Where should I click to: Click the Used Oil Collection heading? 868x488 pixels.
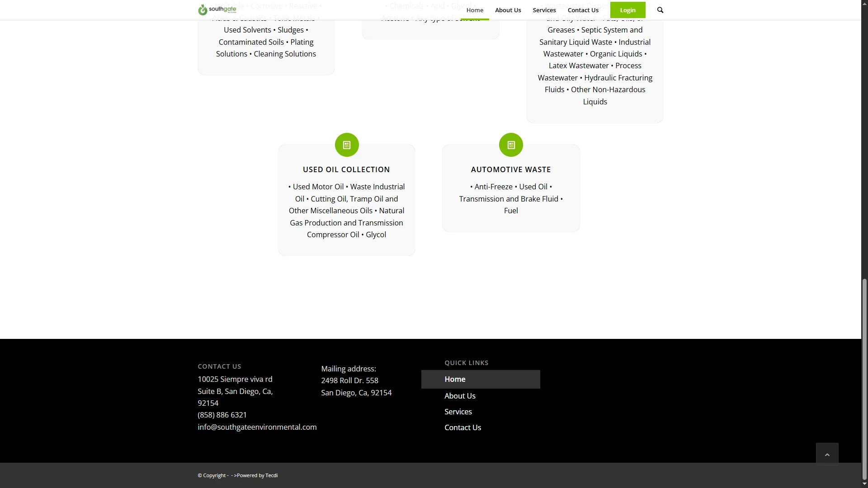(346, 169)
